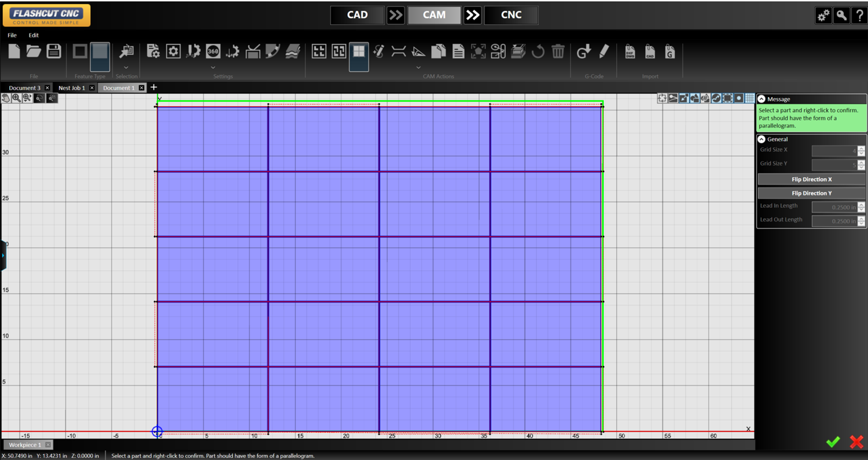
Task: Switch to the Nest Job 1 tab
Action: click(72, 88)
